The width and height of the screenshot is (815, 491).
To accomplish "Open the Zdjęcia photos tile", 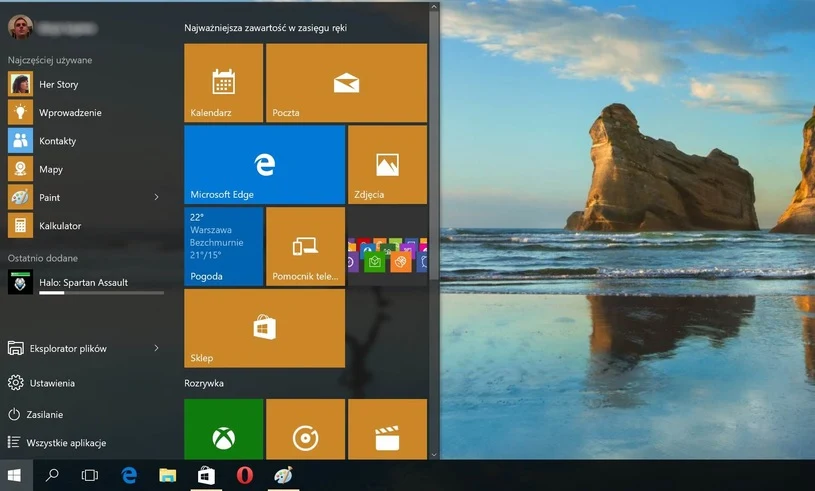I will (x=388, y=165).
